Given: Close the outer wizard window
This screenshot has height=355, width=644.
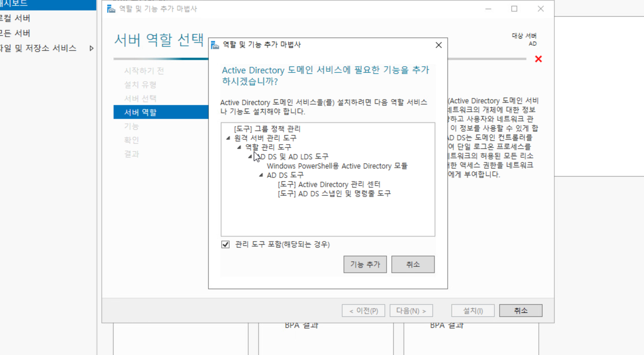Looking at the screenshot, I should pyautogui.click(x=541, y=9).
